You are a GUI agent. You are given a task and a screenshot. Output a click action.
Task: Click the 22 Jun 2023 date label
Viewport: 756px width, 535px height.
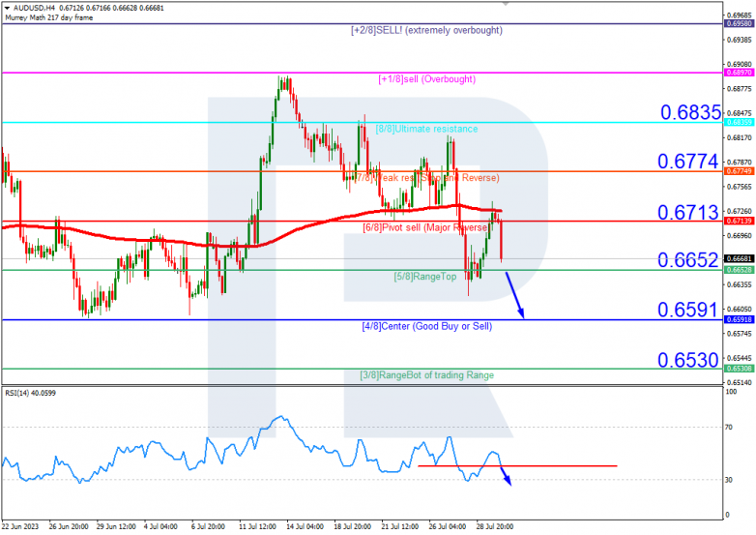(19, 526)
